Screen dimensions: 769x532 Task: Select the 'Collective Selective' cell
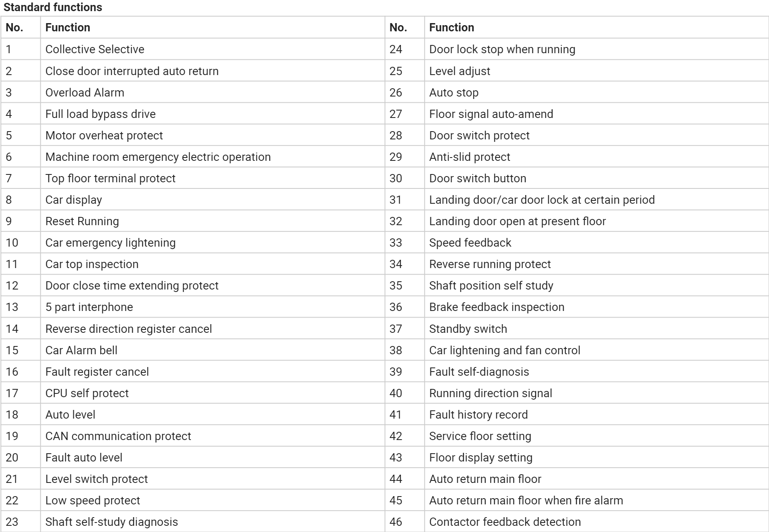[x=95, y=49]
